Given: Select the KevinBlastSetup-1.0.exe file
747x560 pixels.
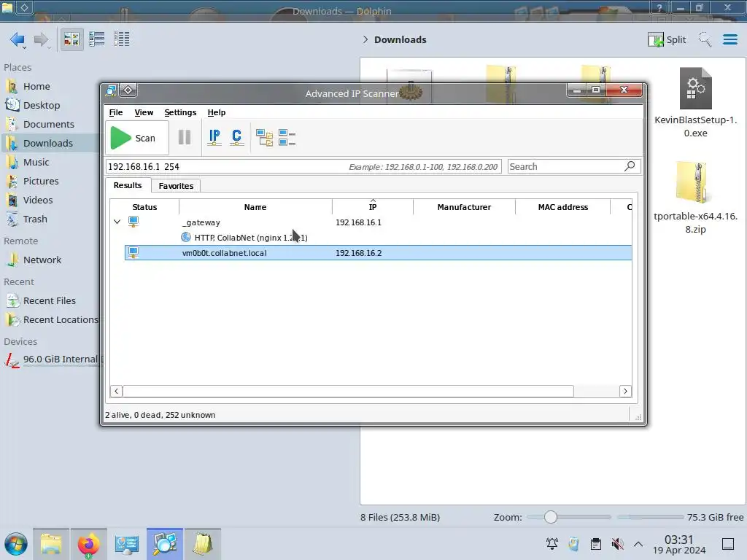Looking at the screenshot, I should 695,103.
